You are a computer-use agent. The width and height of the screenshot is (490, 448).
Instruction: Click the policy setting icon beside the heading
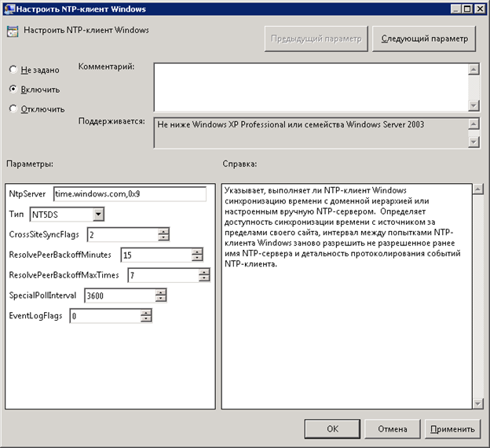[13, 31]
